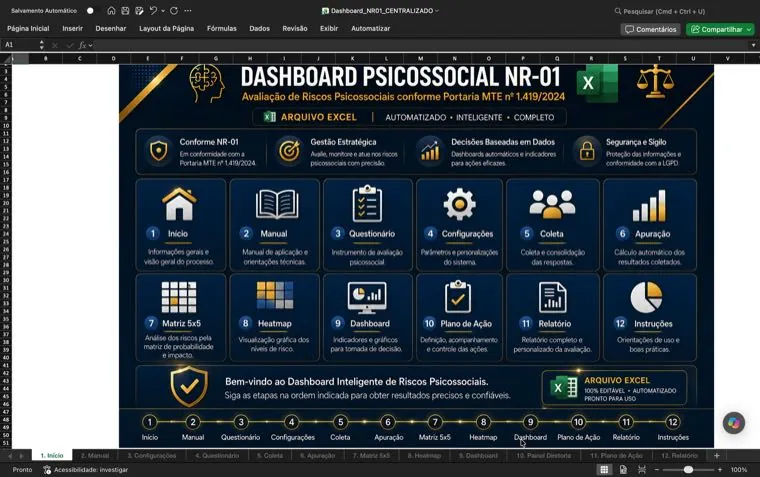Click the Home icon in title bar
This screenshot has width=760, height=477.
111,11
